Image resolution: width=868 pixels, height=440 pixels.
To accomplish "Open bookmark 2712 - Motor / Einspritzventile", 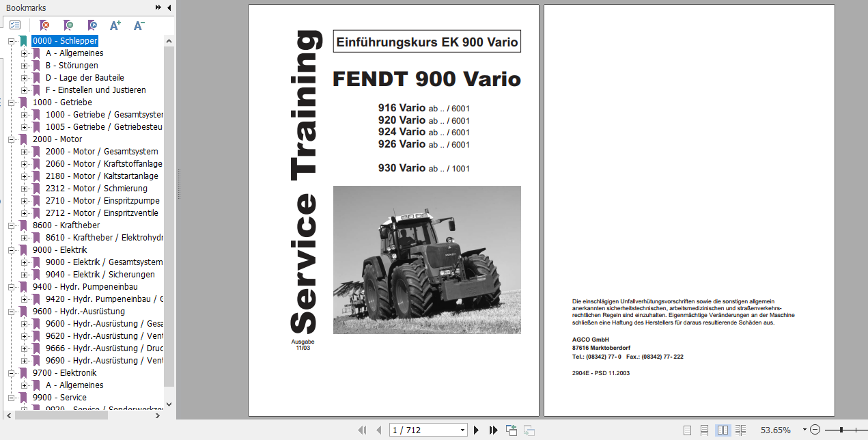I will [102, 213].
